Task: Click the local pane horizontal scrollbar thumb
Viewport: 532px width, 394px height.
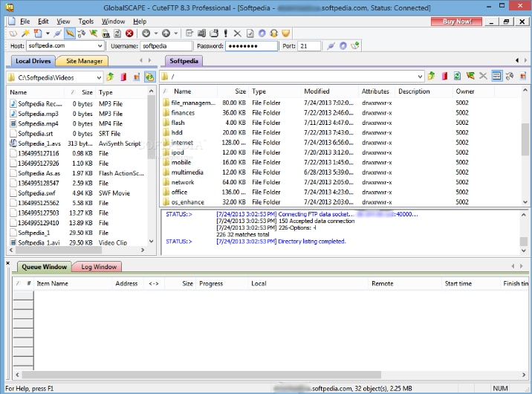Action: click(x=59, y=250)
